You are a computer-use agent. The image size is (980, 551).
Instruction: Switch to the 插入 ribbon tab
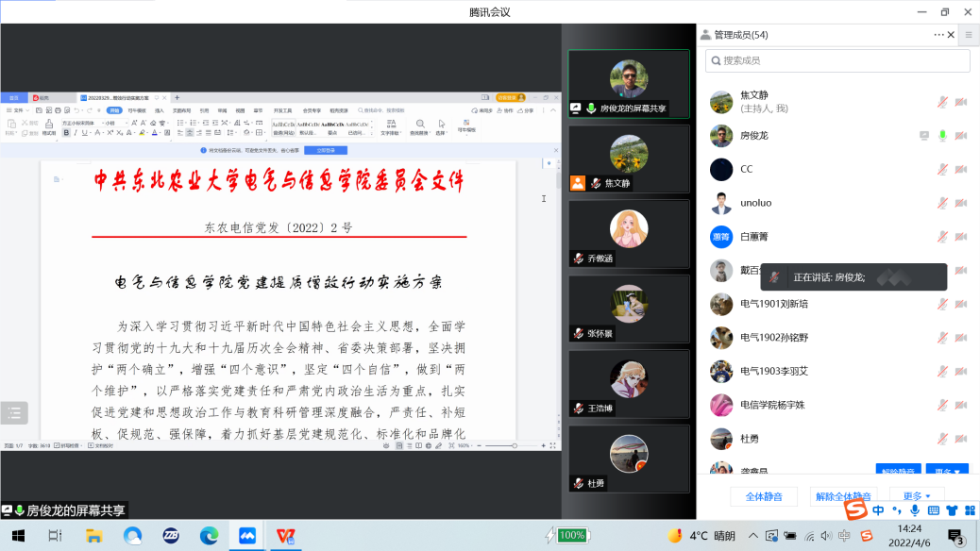pyautogui.click(x=158, y=110)
